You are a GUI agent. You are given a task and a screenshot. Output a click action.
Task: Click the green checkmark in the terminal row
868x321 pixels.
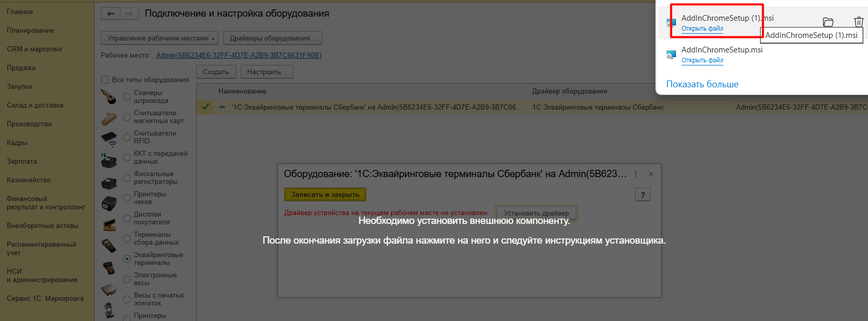[205, 107]
